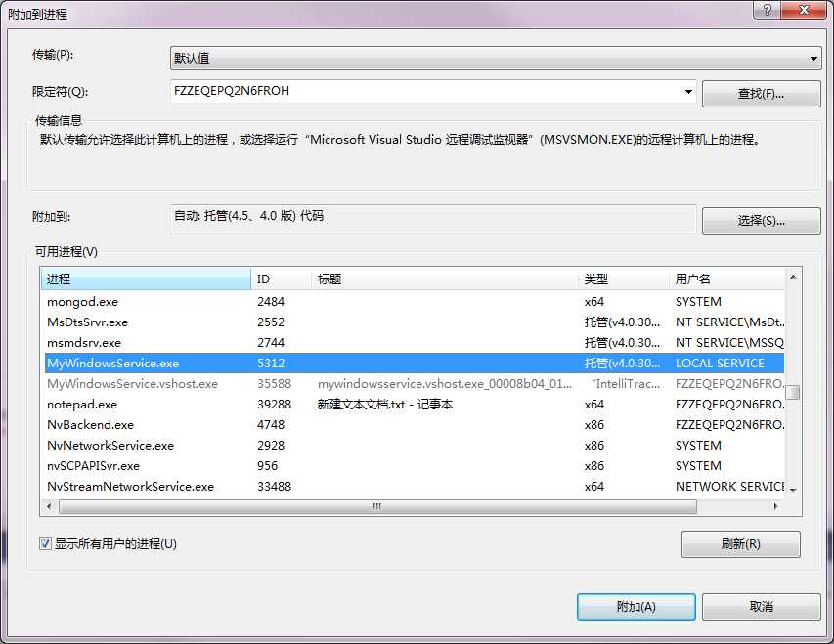
Task: Click the horizontal scroll right arrow
Action: coord(775,506)
